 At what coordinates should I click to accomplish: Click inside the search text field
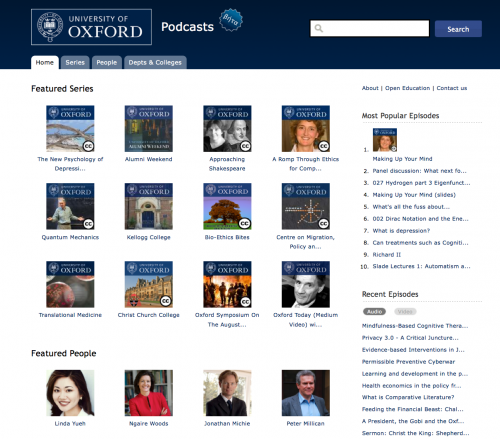369,29
